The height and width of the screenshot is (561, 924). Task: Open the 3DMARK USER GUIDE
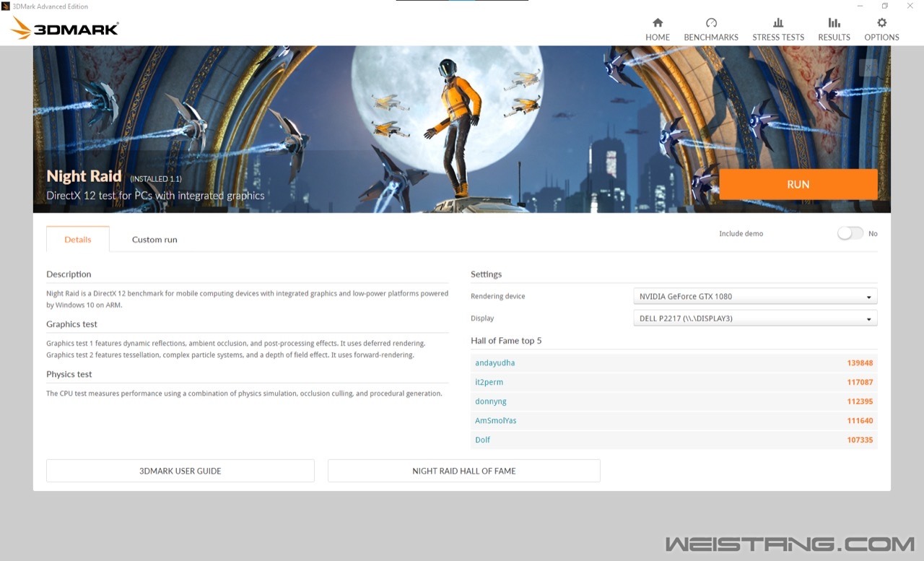(x=180, y=471)
